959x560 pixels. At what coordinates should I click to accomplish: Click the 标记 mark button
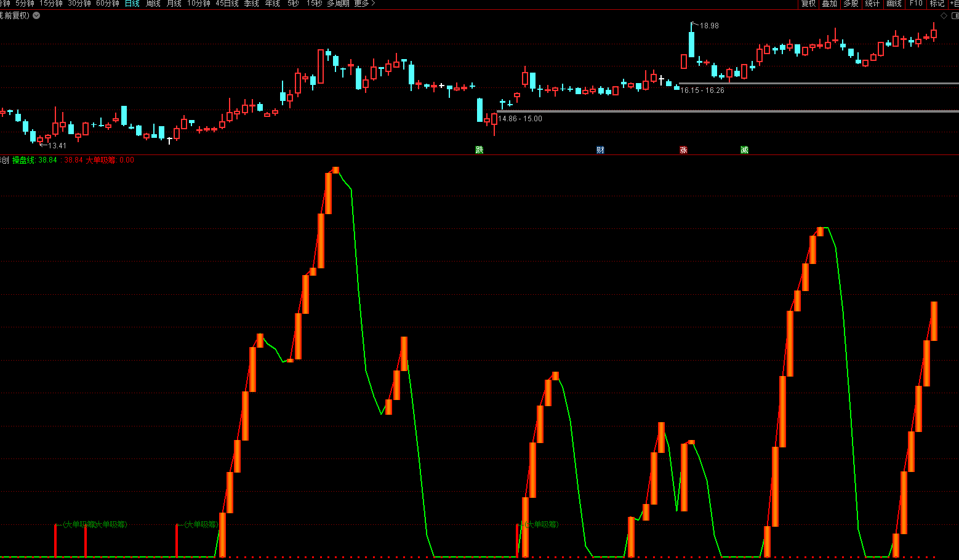point(937,4)
